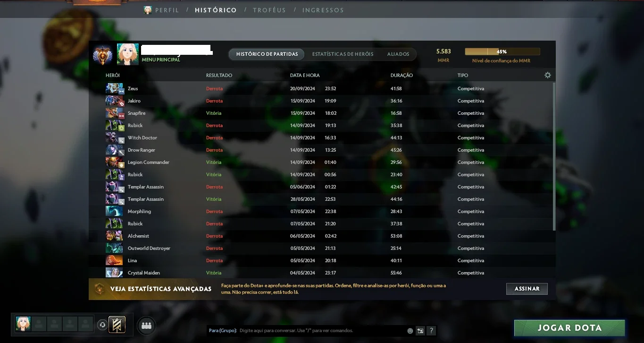Click the rank medal badge icon

(102, 54)
